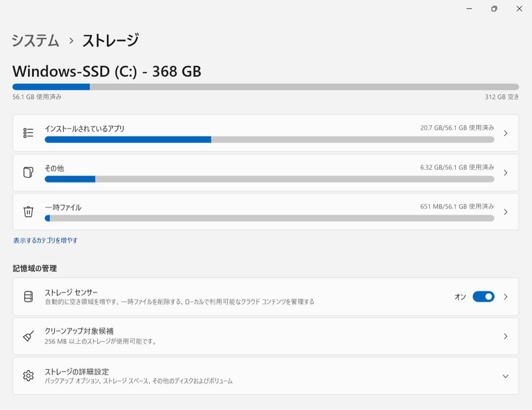Click the storage drive icon beside ストレージ センサー
Viewport: 532px width, 410px height.
click(28, 296)
